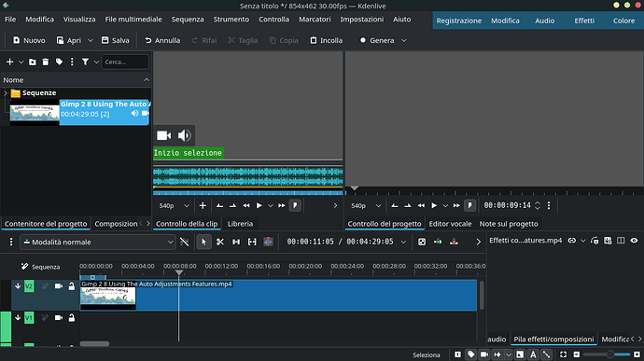Image resolution: width=644 pixels, height=361 pixels.
Task: Toggle lock on track V2
Action: tap(72, 286)
